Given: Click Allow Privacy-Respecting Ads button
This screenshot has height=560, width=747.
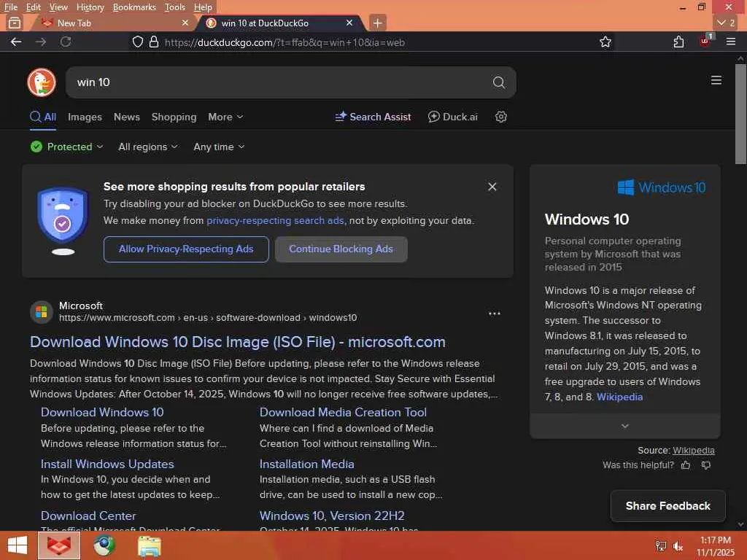Looking at the screenshot, I should point(186,249).
